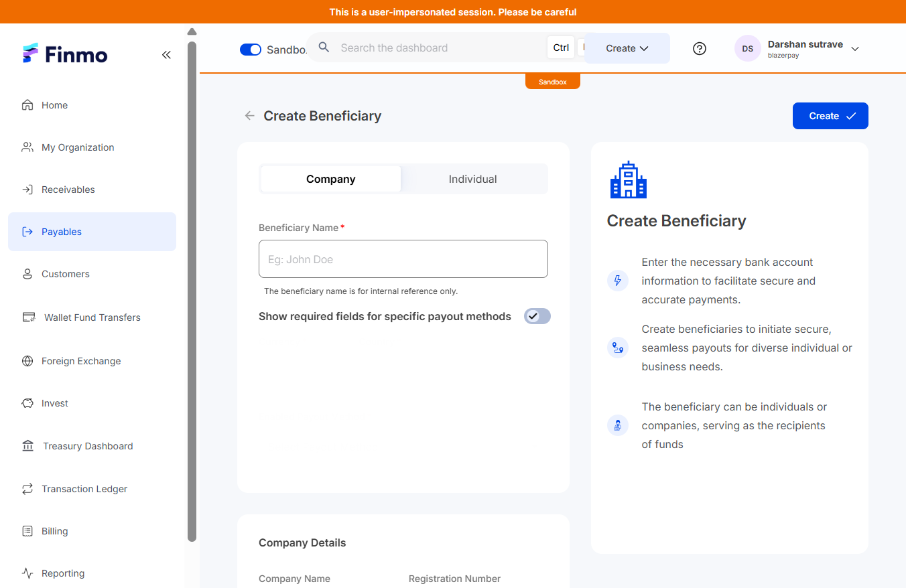
Task: Switch to the Individual tab
Action: [473, 179]
